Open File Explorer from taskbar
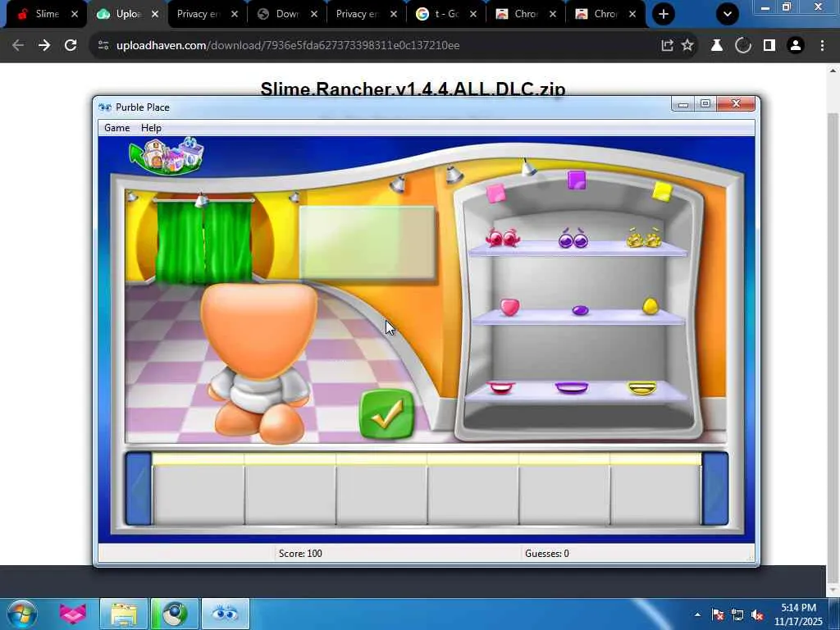Screen dimensions: 840x630 [x=125, y=614]
